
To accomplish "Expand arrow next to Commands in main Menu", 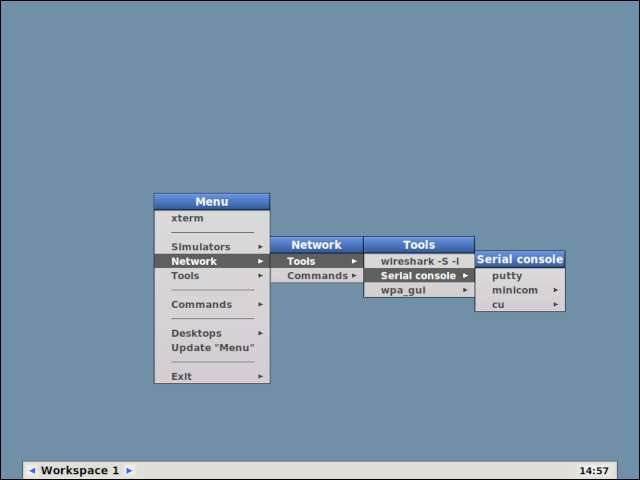I will pyautogui.click(x=260, y=304).
